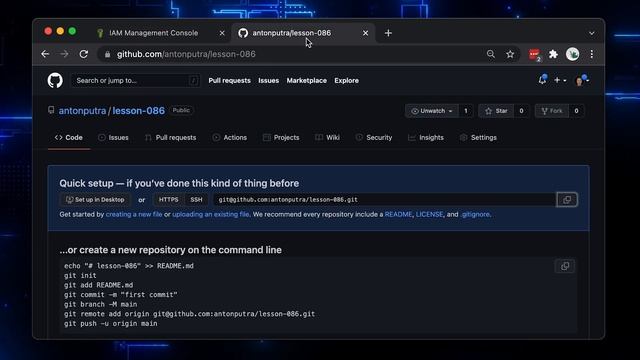Open the antonputra owner link
The height and width of the screenshot is (360, 640).
(82, 111)
